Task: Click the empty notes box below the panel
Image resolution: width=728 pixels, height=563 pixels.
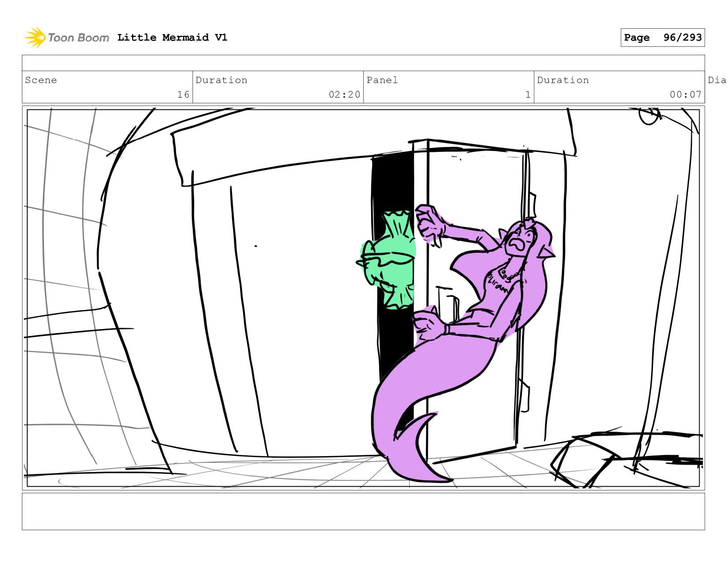Action: coord(363,511)
